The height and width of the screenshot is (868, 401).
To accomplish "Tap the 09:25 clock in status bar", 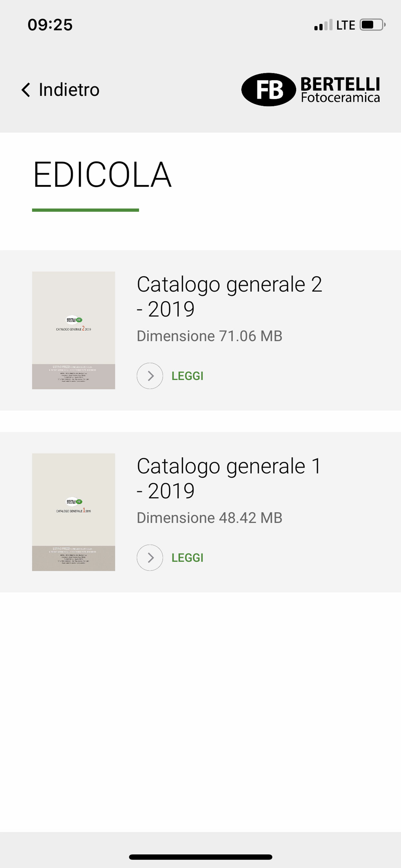I will 50,25.
